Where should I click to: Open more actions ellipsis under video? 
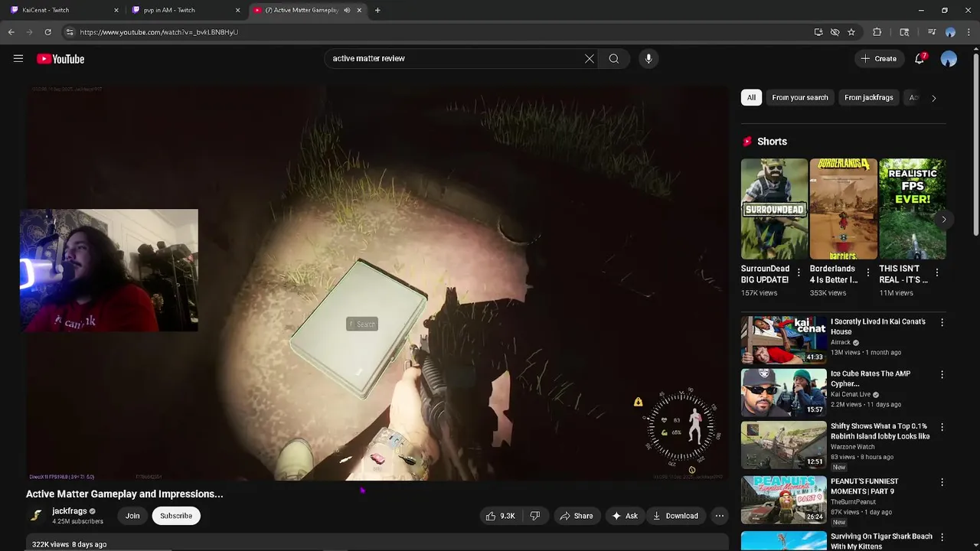pyautogui.click(x=719, y=516)
